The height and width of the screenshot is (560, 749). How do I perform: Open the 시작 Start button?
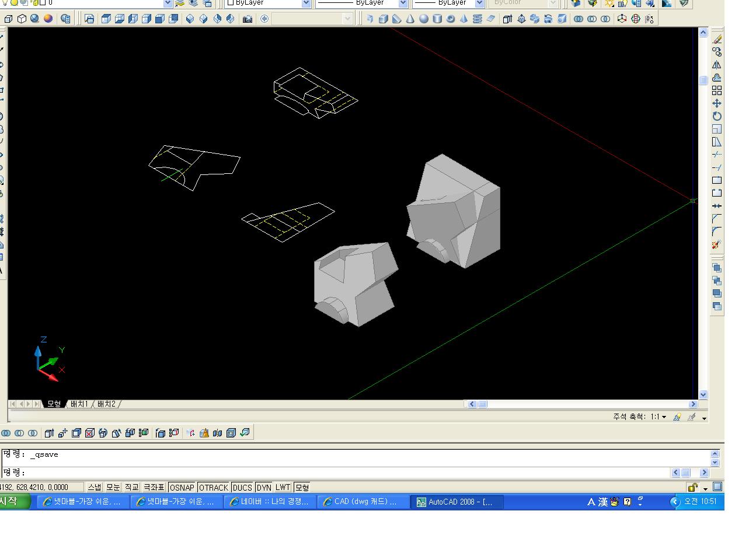pyautogui.click(x=15, y=501)
